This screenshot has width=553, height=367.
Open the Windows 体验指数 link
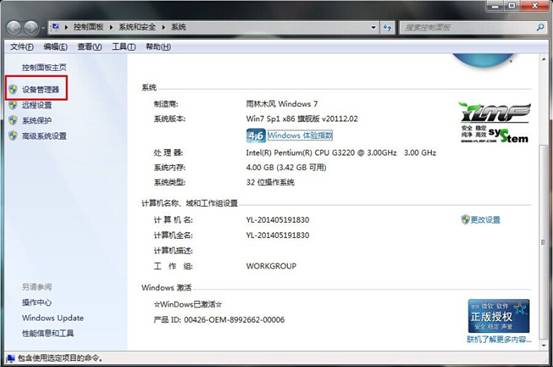click(x=300, y=135)
